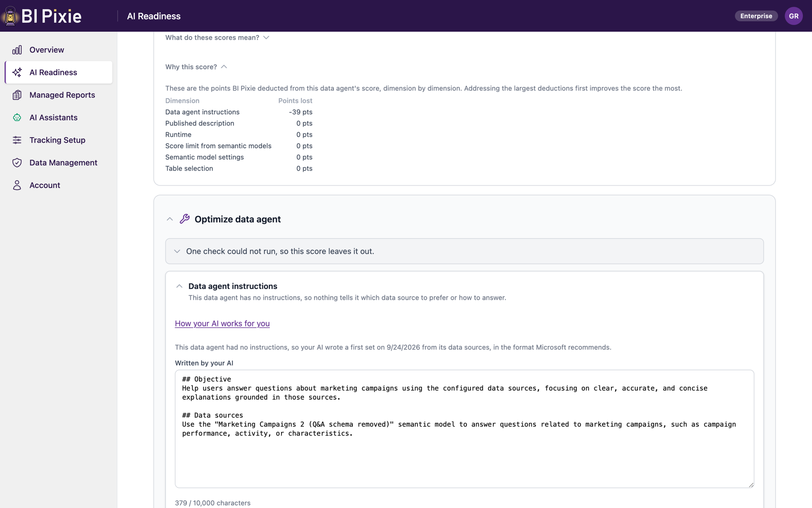Follow the 'How your AI works for you' link

click(222, 324)
